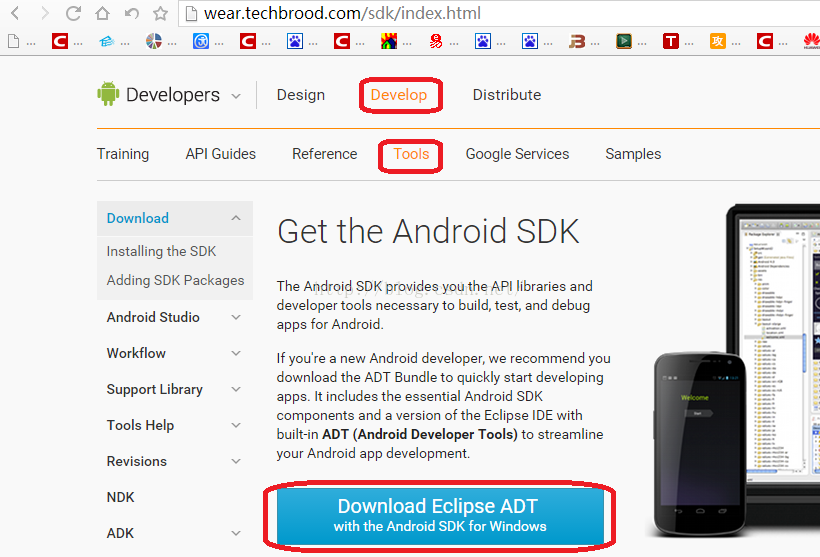
Task: Select the Tools sub-navigation item
Action: (412, 154)
